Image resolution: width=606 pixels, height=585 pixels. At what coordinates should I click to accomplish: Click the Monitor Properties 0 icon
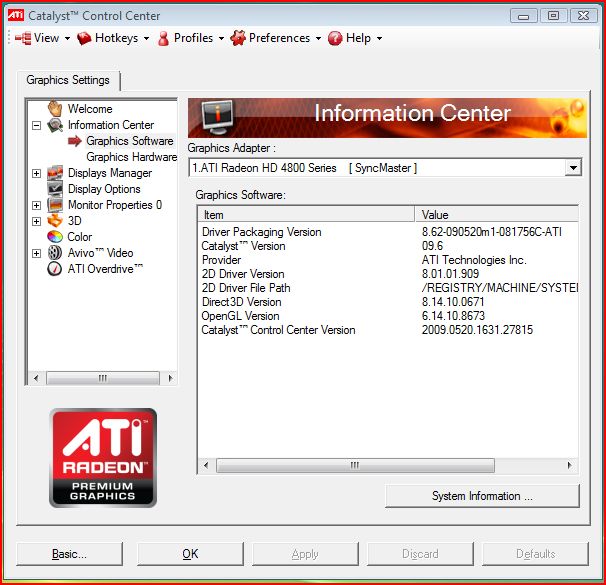point(55,205)
